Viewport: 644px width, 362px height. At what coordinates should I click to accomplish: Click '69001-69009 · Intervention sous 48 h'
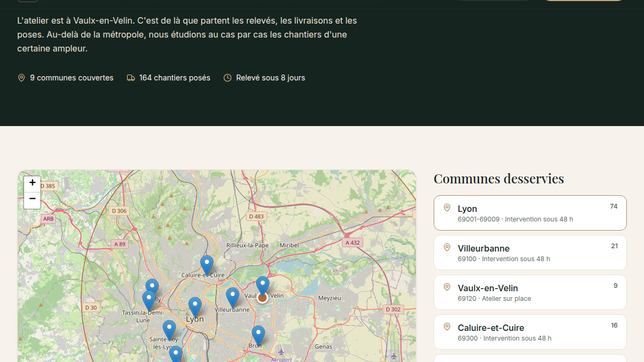515,219
